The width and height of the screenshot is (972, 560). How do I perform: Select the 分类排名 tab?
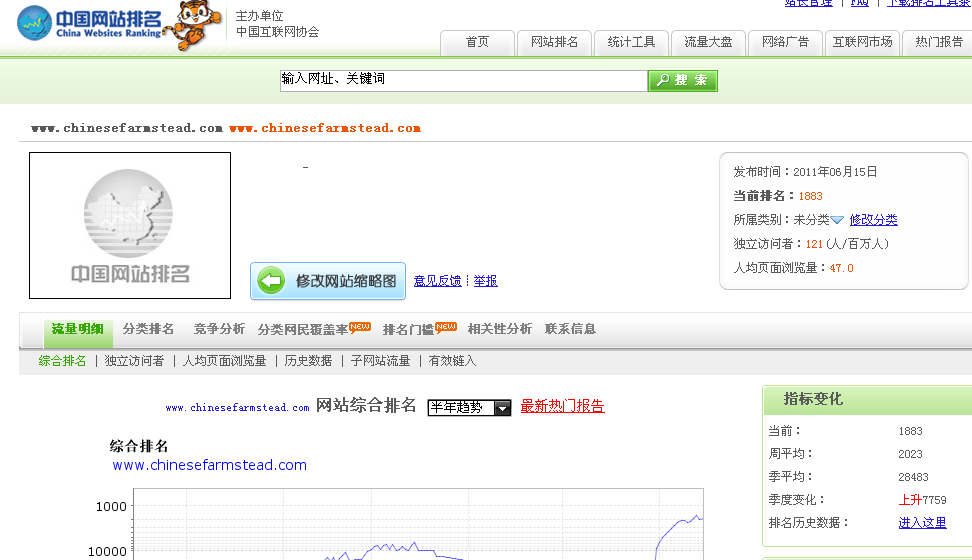click(148, 329)
